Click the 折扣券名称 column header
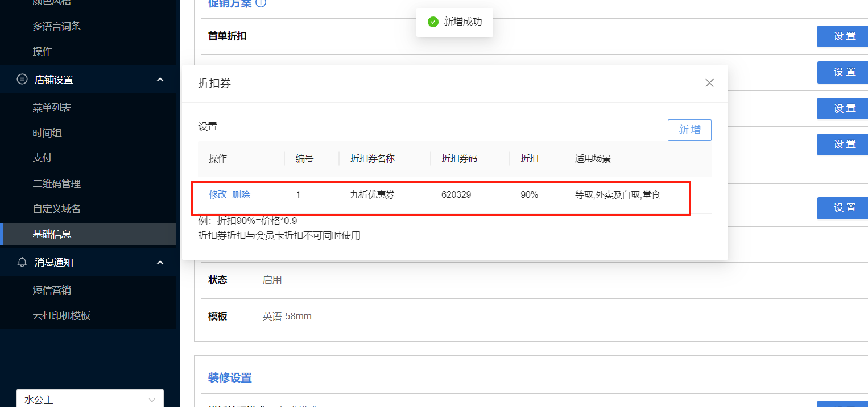The image size is (868, 407). point(373,158)
